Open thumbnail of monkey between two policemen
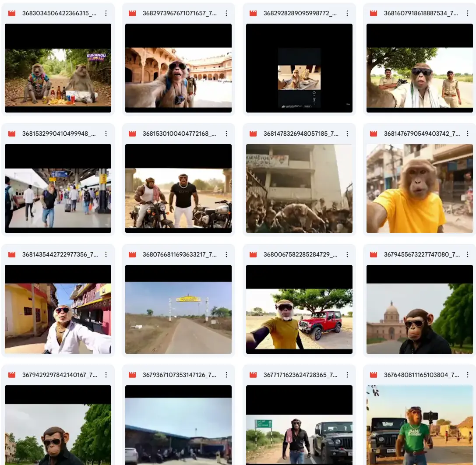The image size is (476, 465). pos(420,68)
